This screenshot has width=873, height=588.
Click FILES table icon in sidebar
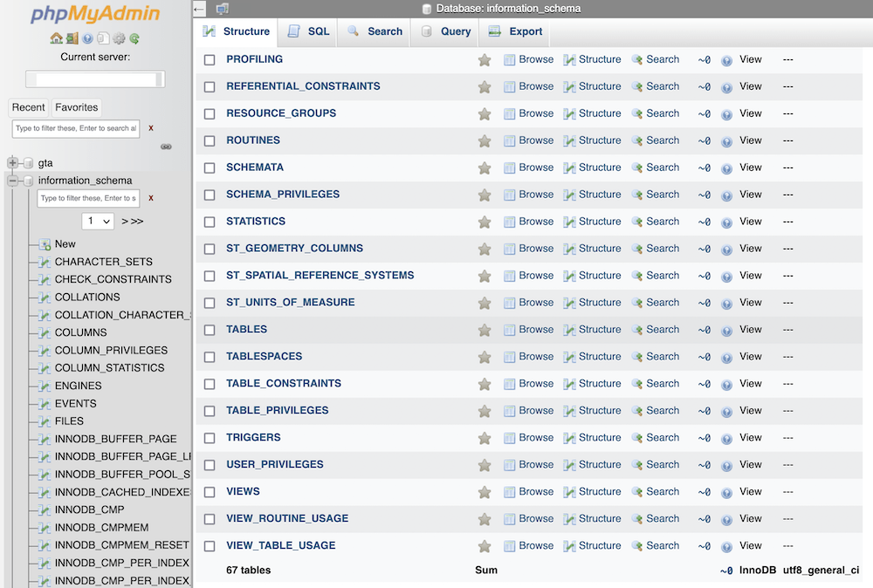(x=45, y=421)
